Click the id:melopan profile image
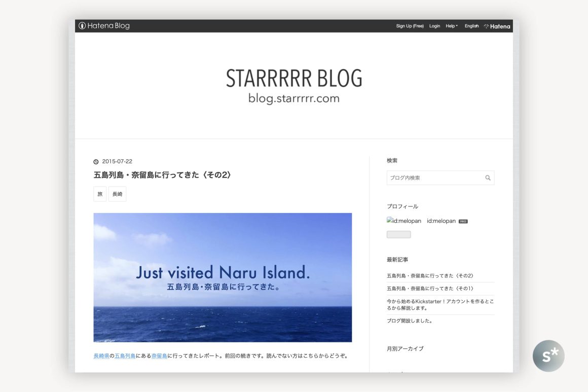Image resolution: width=588 pixels, height=392 pixels. 404,221
